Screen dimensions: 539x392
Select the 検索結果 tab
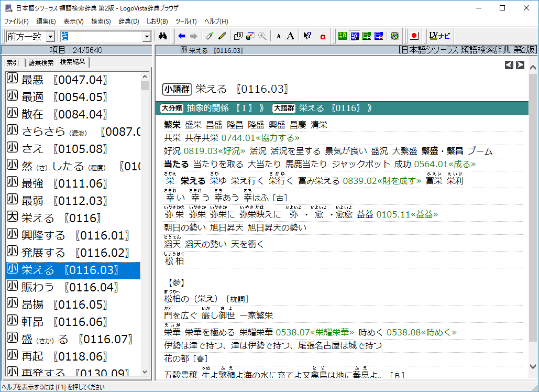coord(72,62)
